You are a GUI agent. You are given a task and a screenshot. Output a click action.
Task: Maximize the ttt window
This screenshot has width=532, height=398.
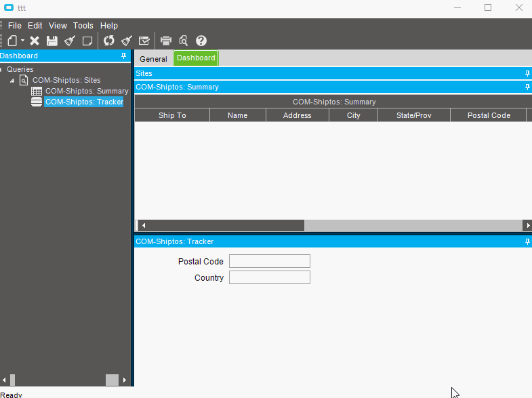click(x=488, y=7)
